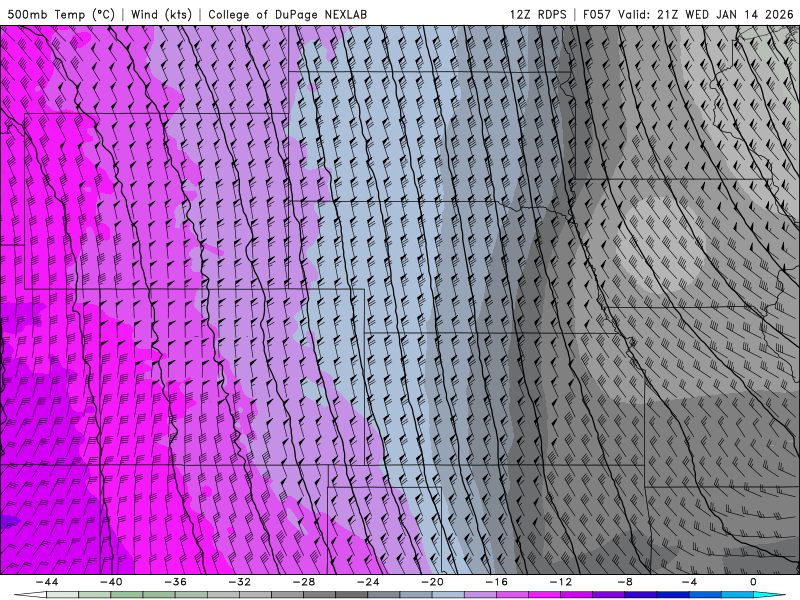Viewport: 800px width, 600px height.
Task: Click the "F057" forecast hour text
Action: click(x=597, y=14)
